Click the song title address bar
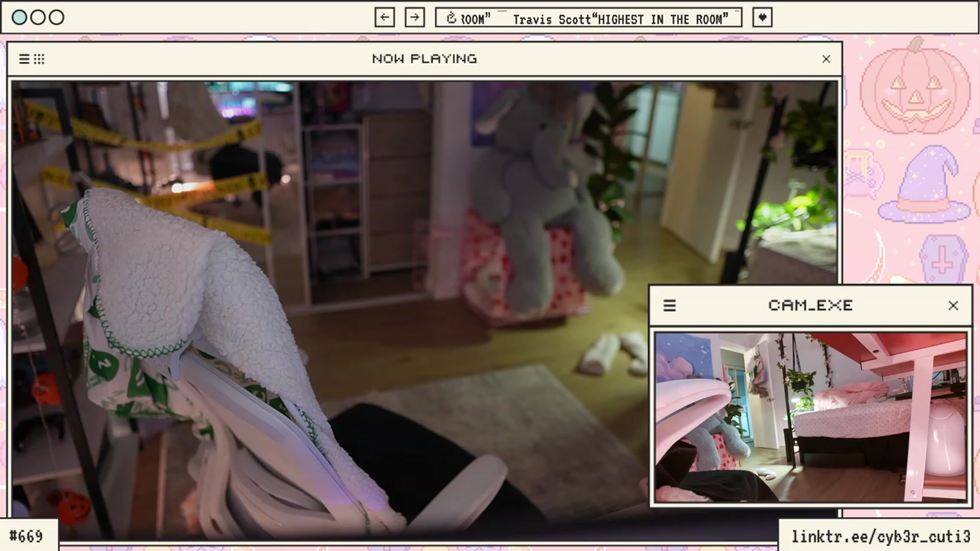 tap(589, 17)
